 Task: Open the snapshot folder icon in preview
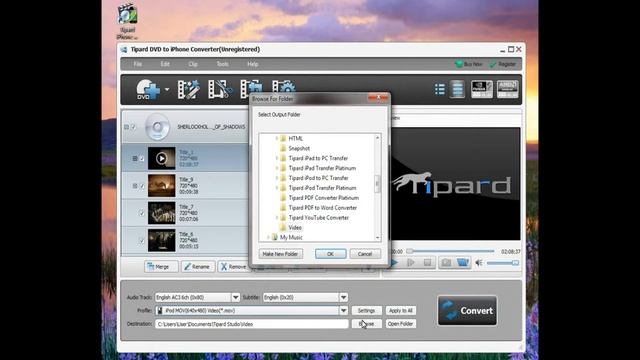(463, 262)
